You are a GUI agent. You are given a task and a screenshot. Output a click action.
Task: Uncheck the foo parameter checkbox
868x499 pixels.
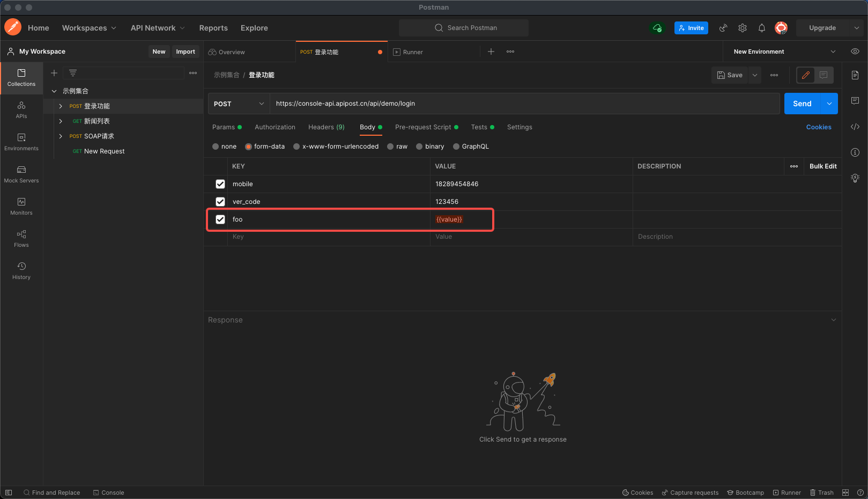coord(220,219)
